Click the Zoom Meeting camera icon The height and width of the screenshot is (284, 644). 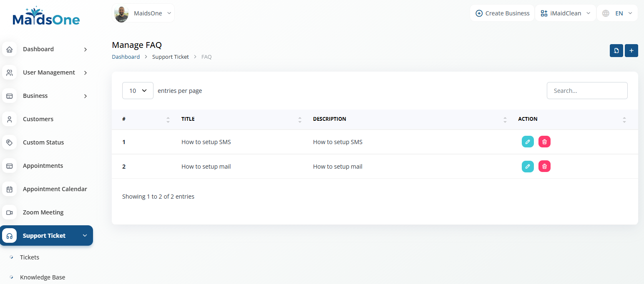[10, 212]
